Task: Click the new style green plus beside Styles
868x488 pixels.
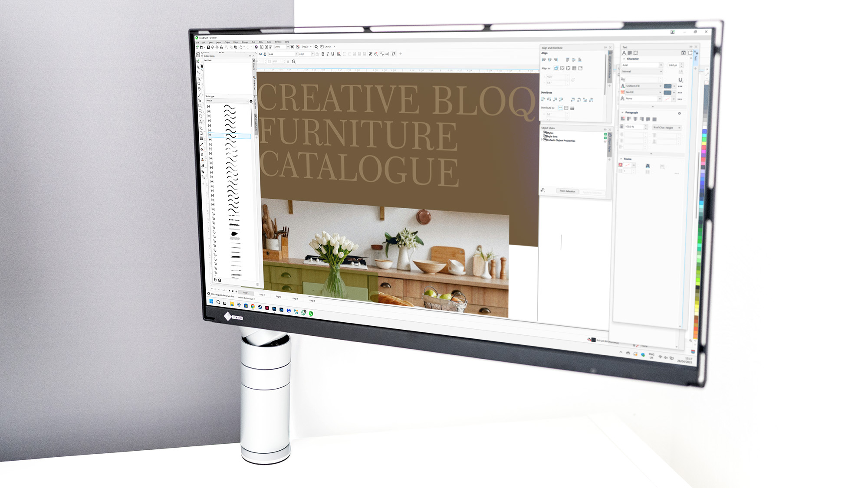Action: point(605,134)
